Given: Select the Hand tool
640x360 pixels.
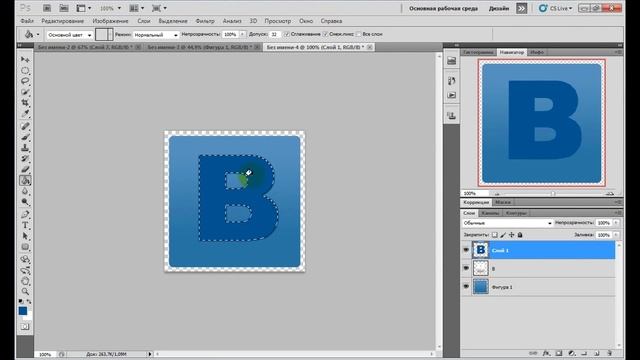Looking at the screenshot, I should point(25,281).
